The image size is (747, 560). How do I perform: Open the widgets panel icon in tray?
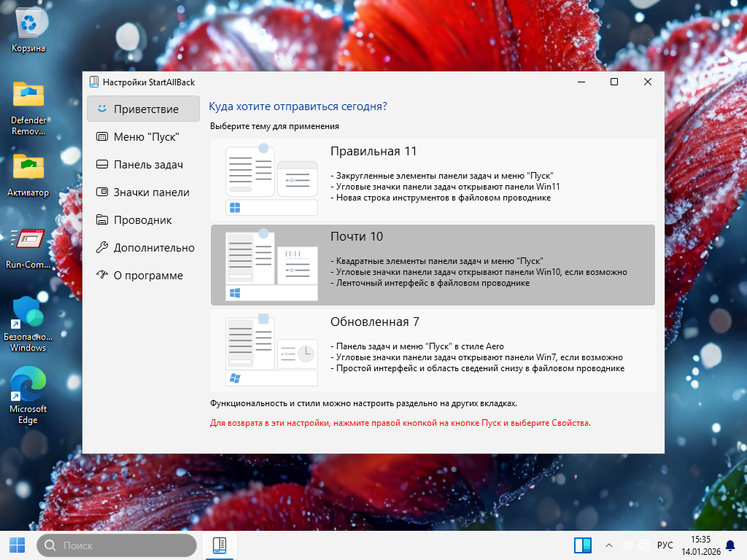[x=582, y=545]
